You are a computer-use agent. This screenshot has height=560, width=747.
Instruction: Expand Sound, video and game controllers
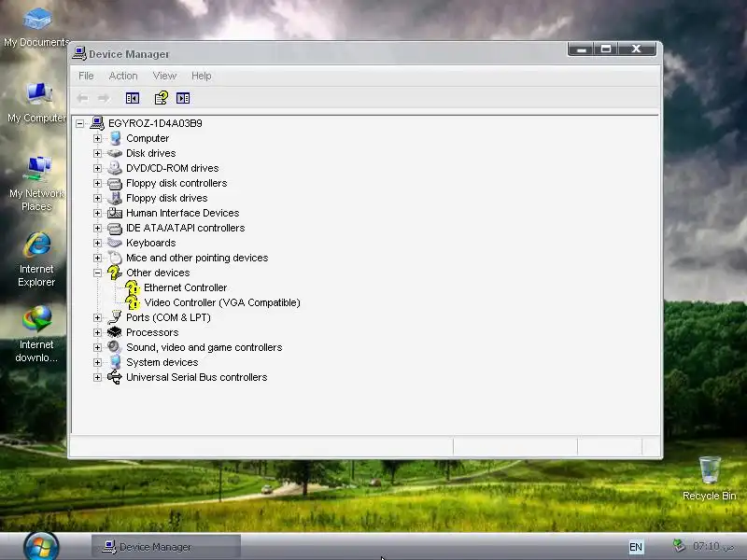98,347
